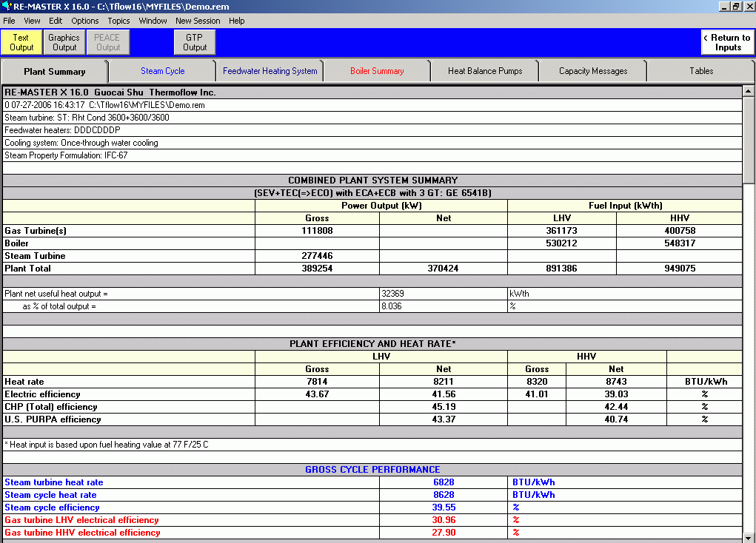The height and width of the screenshot is (543, 756).
Task: Click Steam cycle efficiency label
Action: point(52,507)
